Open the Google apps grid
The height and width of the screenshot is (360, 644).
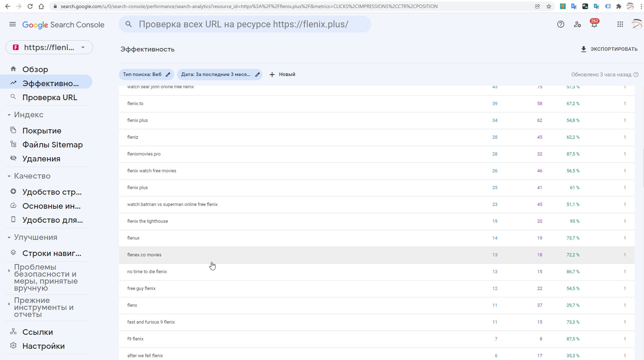tap(620, 25)
